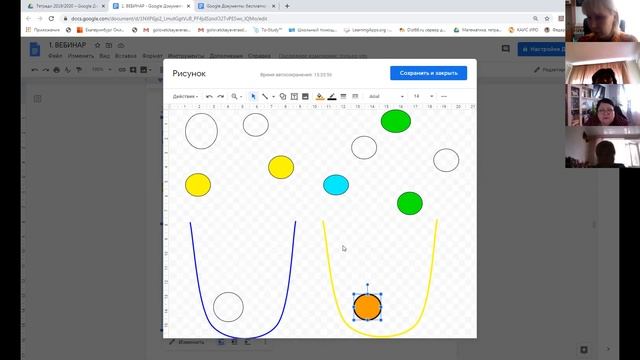Open the Dist66.ru bookmark

422,30
